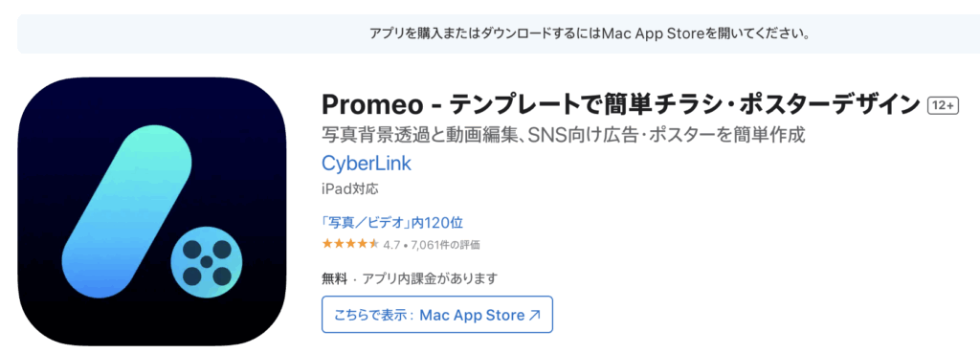Click the こちらで表示: Mac App Store button
The height and width of the screenshot is (353, 980).
tap(437, 315)
